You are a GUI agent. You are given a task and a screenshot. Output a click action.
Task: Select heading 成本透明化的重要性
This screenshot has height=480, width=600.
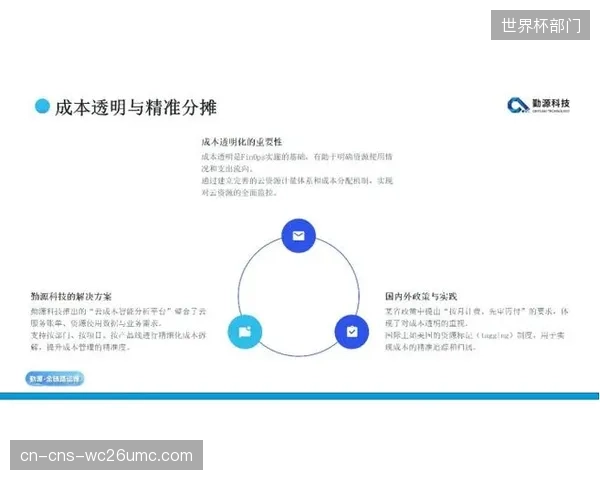241,142
